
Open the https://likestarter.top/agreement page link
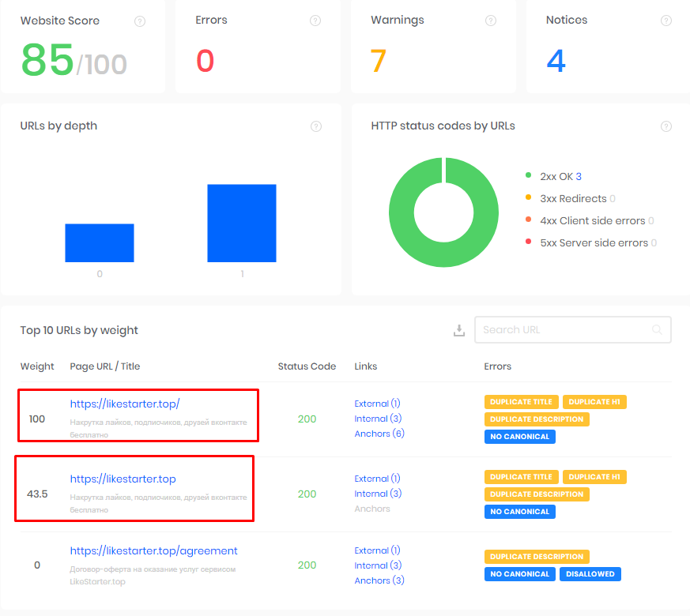[x=153, y=551]
